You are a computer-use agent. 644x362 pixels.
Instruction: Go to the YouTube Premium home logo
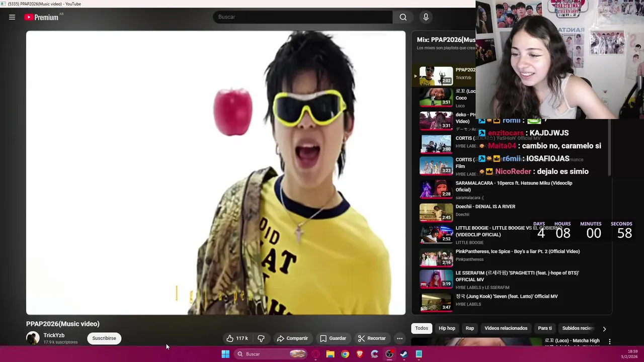coord(42,17)
